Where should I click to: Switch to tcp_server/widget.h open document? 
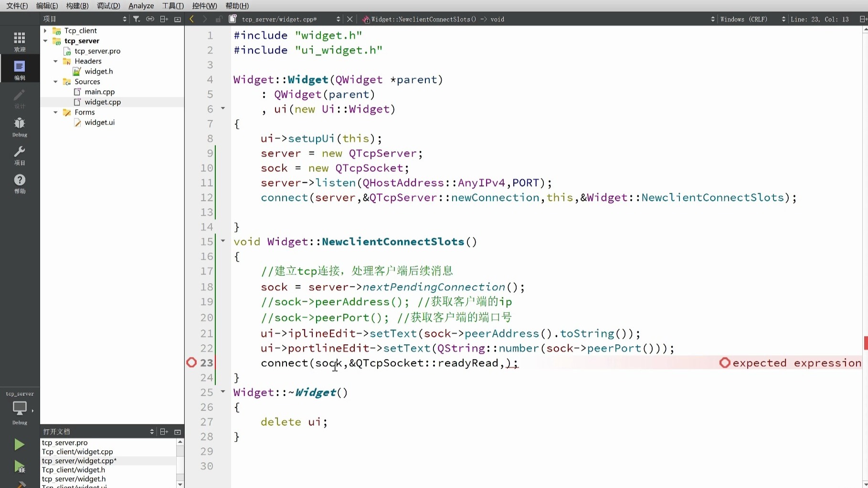click(x=74, y=479)
